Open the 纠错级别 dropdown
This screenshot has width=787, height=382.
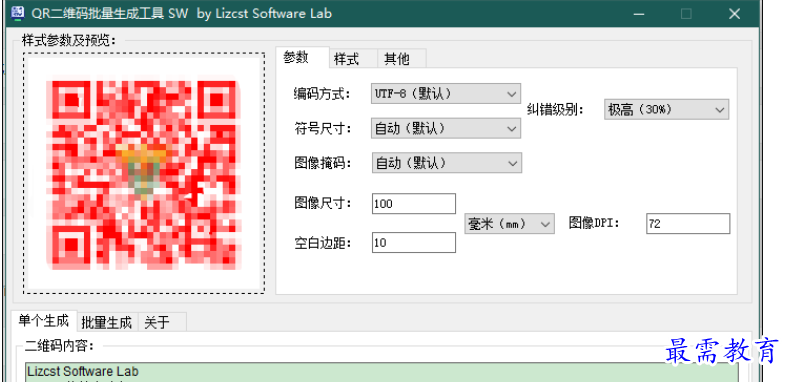[666, 109]
